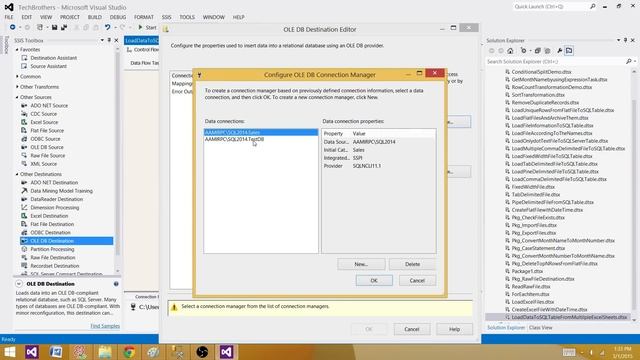Image resolution: width=640 pixels, height=360 pixels.
Task: Click the Properties wrench icon in Solution Explorer
Action: pyautogui.click(x=560, y=51)
